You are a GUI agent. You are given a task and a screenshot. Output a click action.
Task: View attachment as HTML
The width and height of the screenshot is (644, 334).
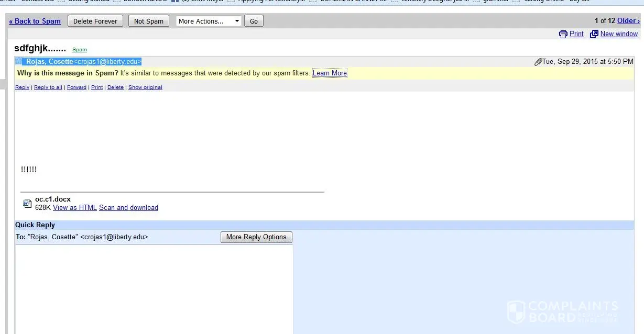pos(75,208)
